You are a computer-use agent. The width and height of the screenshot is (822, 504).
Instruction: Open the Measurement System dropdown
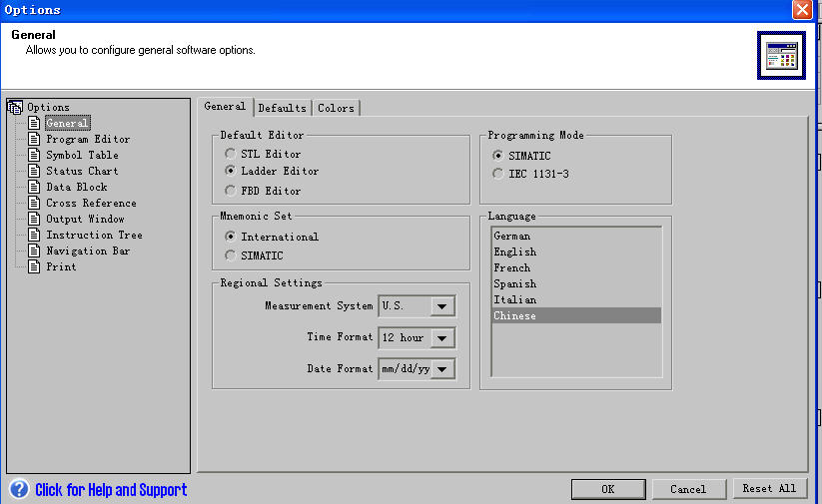pos(441,306)
